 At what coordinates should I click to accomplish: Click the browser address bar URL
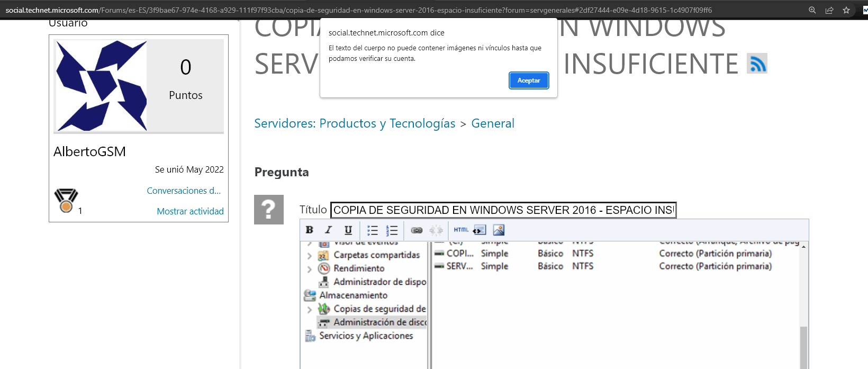[x=358, y=10]
